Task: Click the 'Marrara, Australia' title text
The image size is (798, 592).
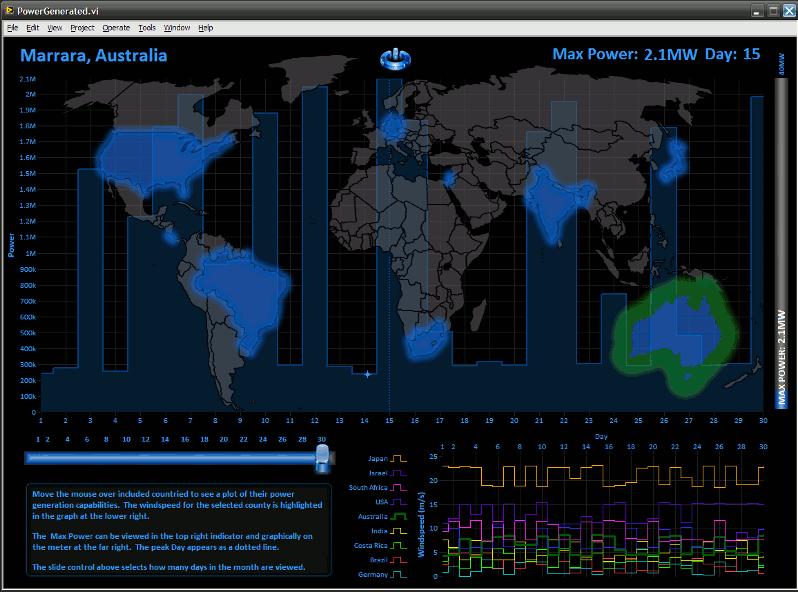Action: [94, 55]
